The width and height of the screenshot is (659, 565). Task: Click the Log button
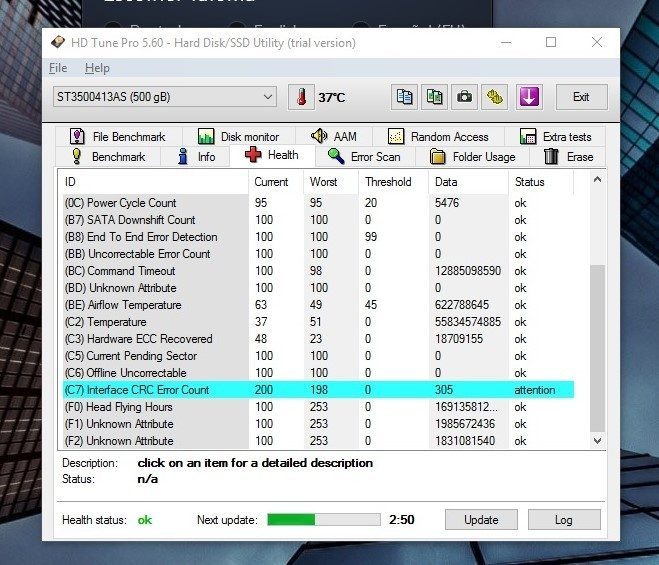pos(564,520)
